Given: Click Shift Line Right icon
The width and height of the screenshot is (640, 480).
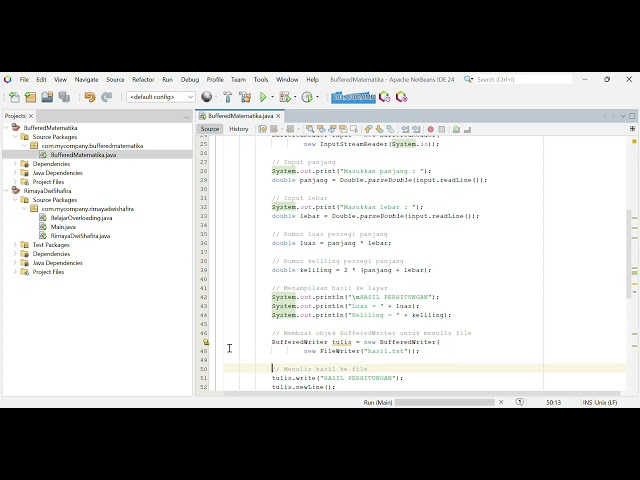Looking at the screenshot, I should point(416,129).
